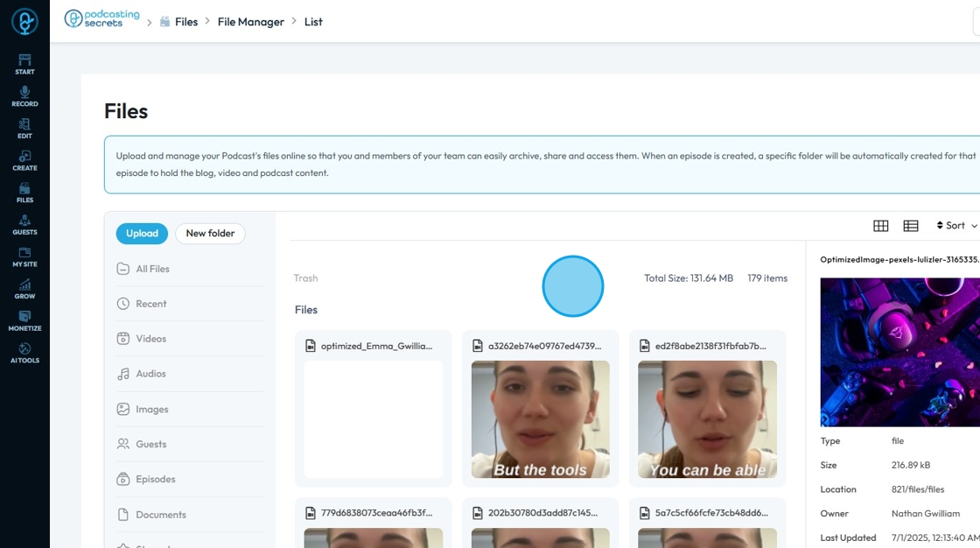The height and width of the screenshot is (548, 980).
Task: Click the Last Updated 7/1/2025 value
Action: pyautogui.click(x=935, y=538)
